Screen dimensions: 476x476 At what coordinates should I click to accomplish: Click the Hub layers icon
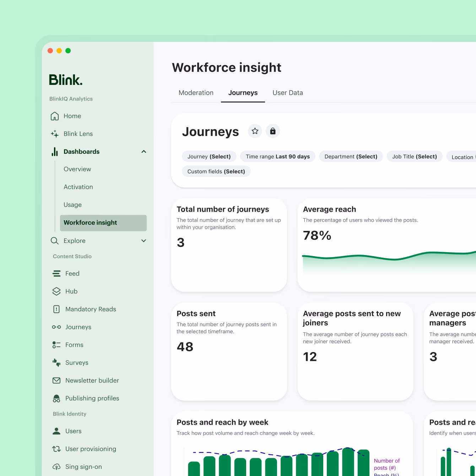(x=56, y=291)
